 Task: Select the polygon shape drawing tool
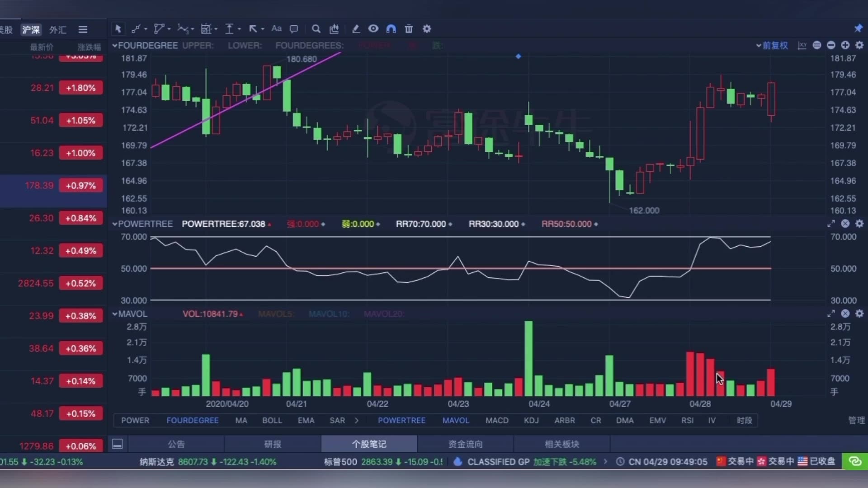tap(159, 29)
